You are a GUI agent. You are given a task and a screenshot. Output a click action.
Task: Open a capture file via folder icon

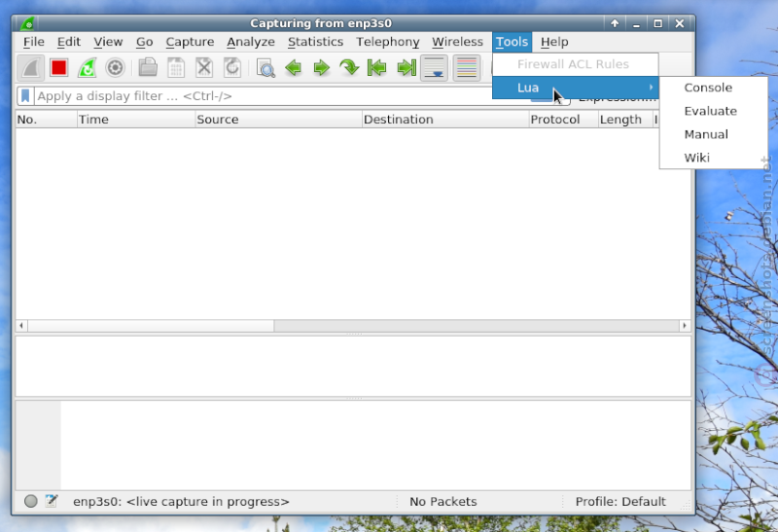point(148,67)
